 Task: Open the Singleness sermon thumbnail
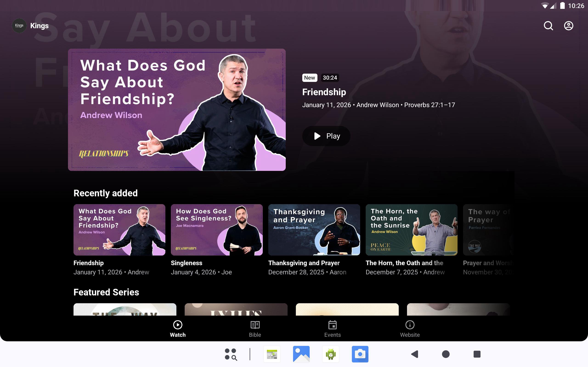(217, 230)
